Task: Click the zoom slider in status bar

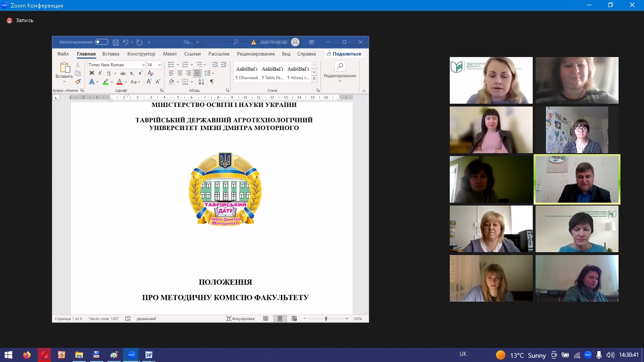Action: point(326,319)
